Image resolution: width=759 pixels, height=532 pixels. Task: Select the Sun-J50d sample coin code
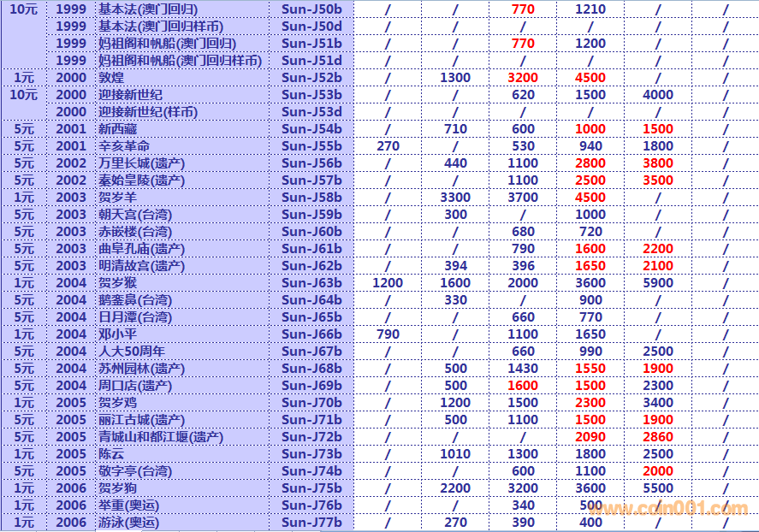coord(311,27)
